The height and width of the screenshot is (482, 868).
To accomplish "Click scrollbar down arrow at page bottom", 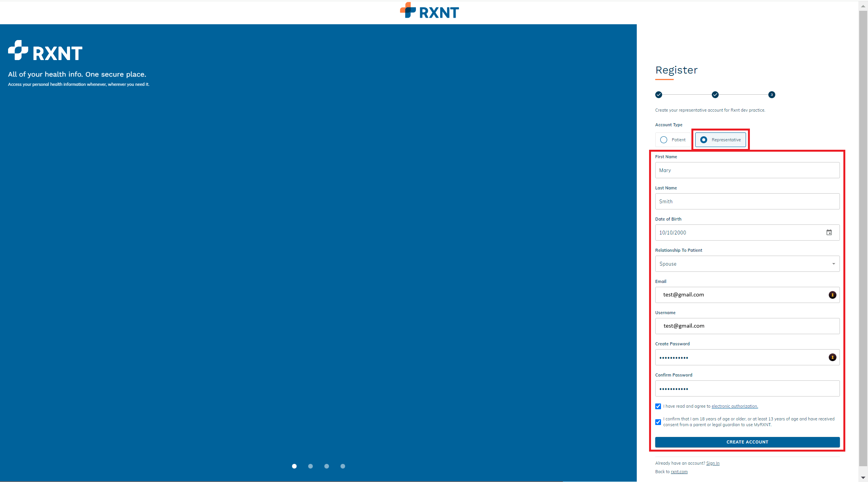I will (x=863, y=478).
